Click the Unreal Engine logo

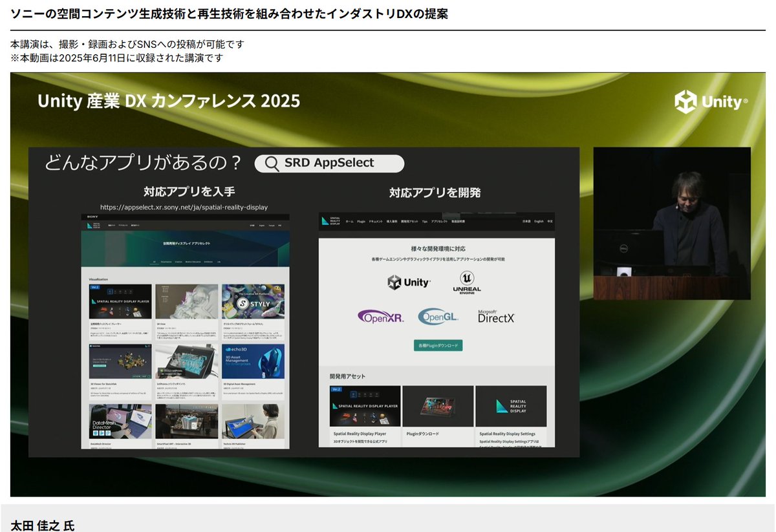[467, 283]
